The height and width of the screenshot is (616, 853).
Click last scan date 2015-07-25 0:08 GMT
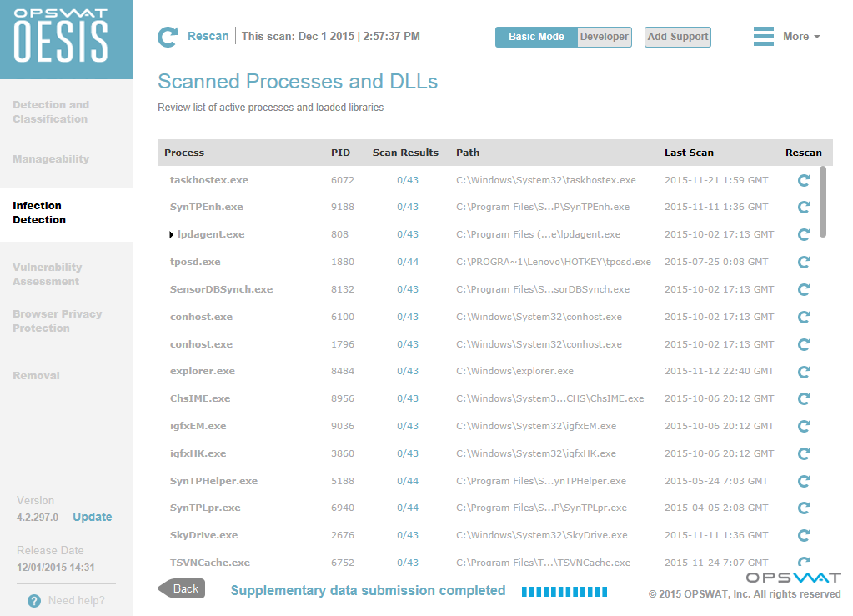coord(716,262)
